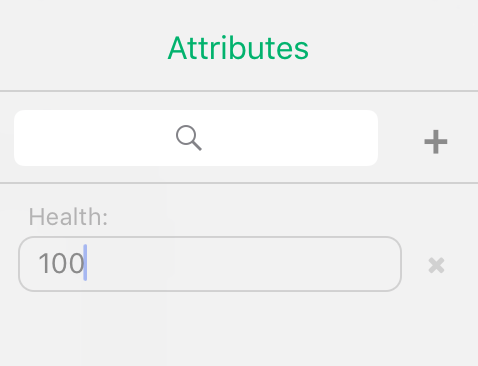Click the middle of Health input box

(210, 264)
